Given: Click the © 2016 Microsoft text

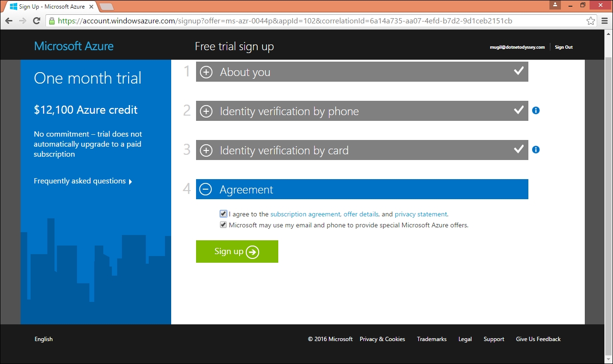Looking at the screenshot, I should [x=330, y=339].
